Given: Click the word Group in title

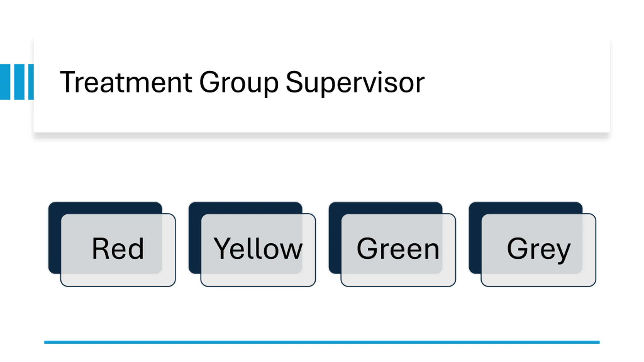Looking at the screenshot, I should 239,83.
